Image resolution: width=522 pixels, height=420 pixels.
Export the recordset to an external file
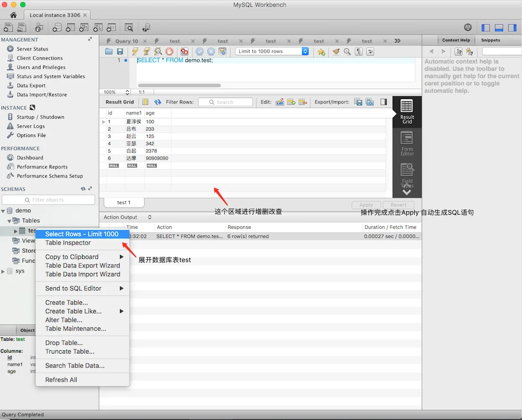pos(358,102)
